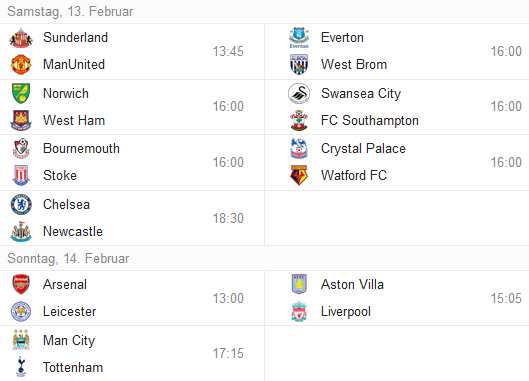Click the Arsenal cannon crest
The image size is (529, 381).
21,284
